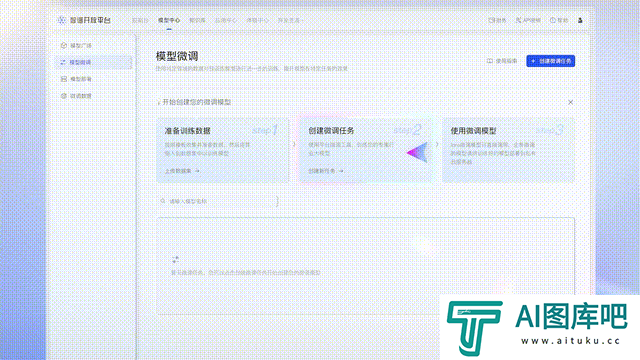Click the blue 创建微调任务 button

pos(551,61)
